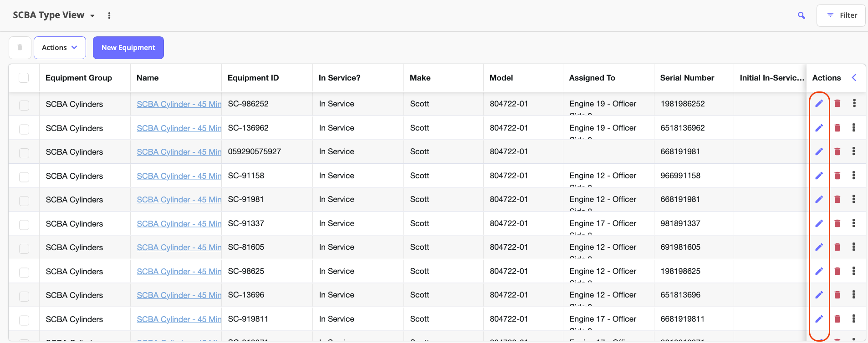Edit the row with Equipment ID SC-986252
Screen dimensions: 868x343
click(819, 104)
